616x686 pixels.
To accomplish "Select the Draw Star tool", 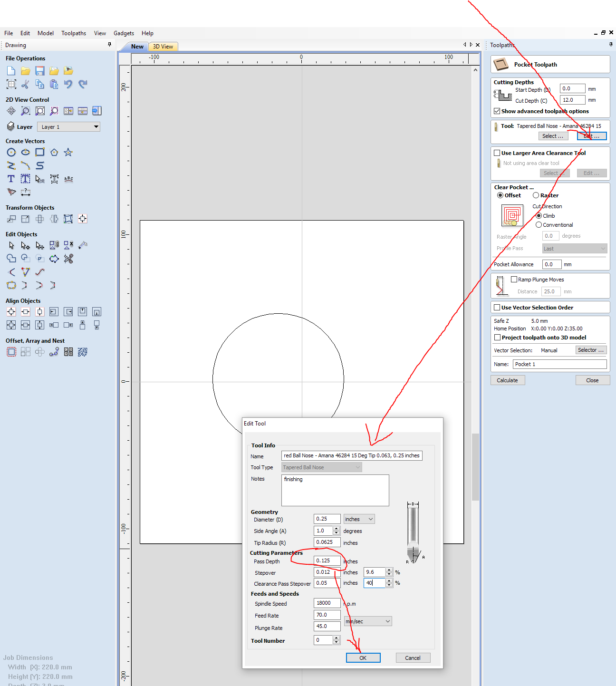I will [68, 153].
